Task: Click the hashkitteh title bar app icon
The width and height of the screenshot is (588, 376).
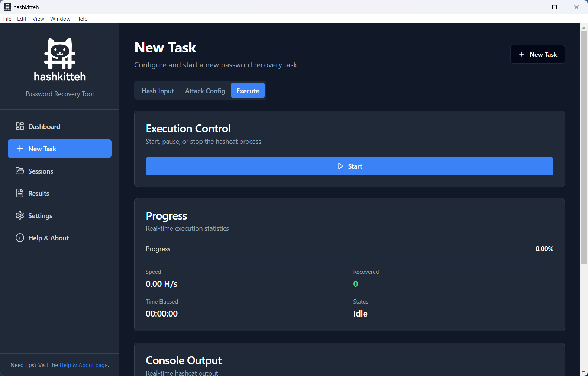Action: coord(7,7)
